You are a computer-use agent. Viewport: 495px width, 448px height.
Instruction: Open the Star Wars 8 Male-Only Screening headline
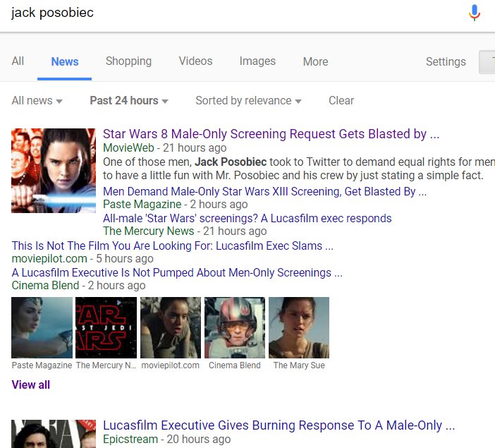tap(271, 134)
